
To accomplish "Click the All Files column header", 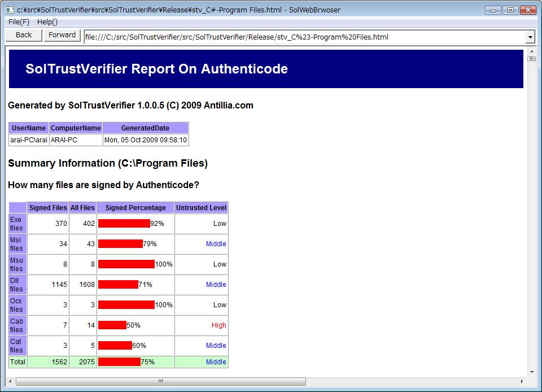I will (82, 208).
